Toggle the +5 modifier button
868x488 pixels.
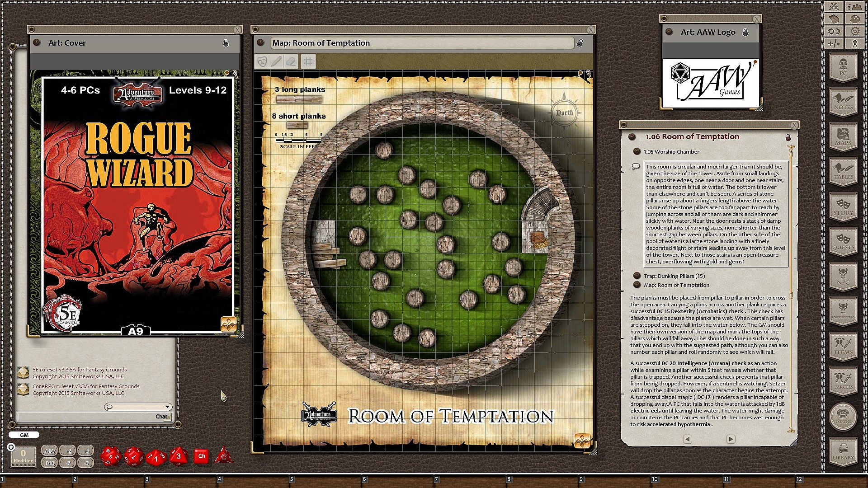[86, 450]
